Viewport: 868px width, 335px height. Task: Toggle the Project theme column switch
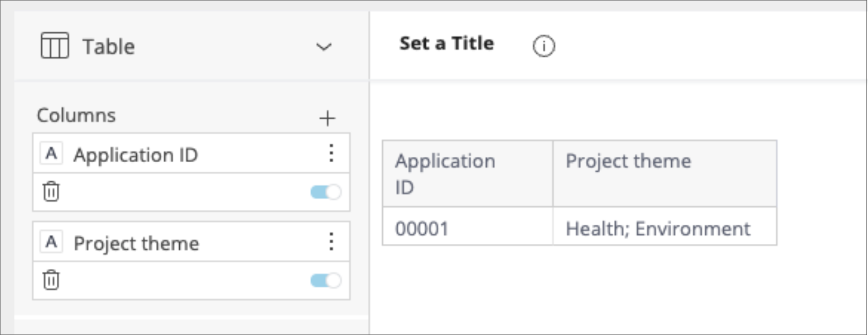pyautogui.click(x=326, y=280)
